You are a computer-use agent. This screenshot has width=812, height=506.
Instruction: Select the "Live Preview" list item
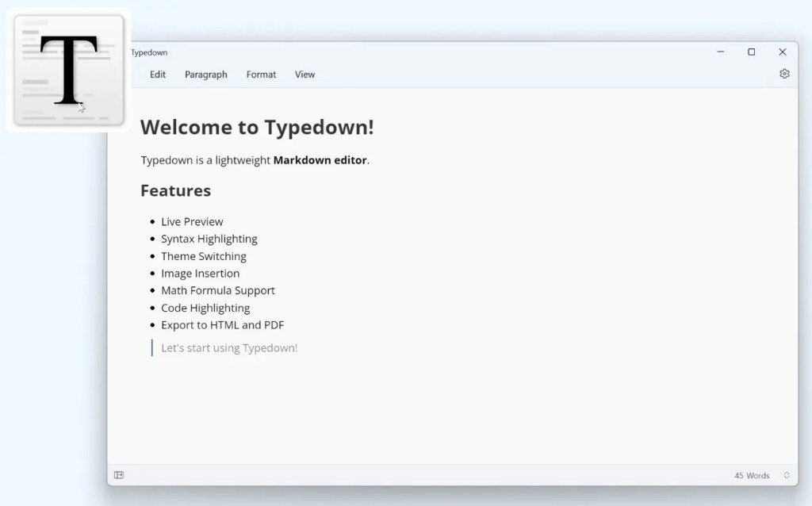(x=192, y=221)
